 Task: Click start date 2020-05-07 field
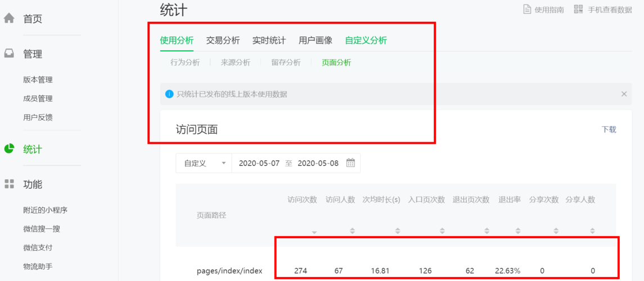pos(259,163)
